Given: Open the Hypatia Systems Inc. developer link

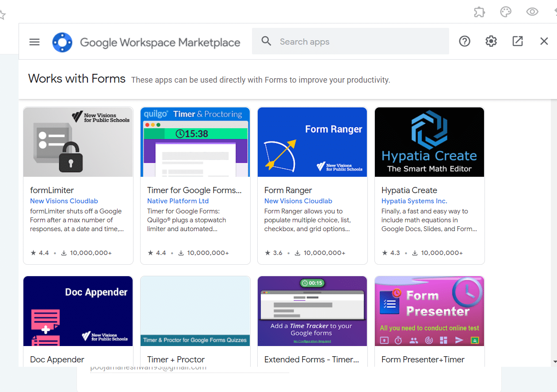Looking at the screenshot, I should (x=414, y=201).
